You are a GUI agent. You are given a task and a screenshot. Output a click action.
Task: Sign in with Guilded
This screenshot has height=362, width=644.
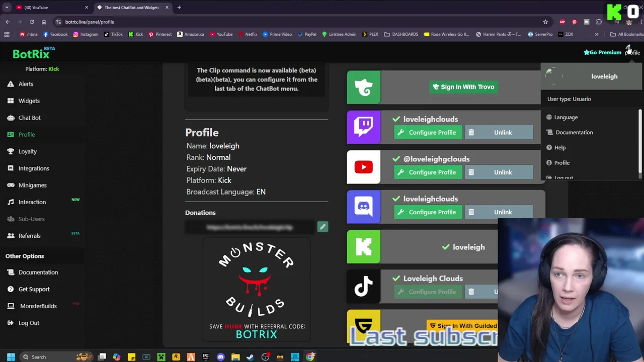[462, 326]
